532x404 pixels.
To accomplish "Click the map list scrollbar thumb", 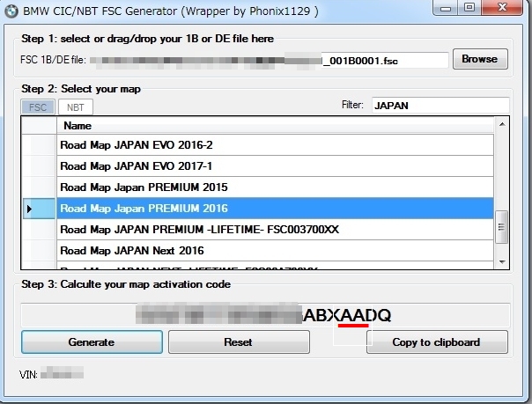I will click(x=501, y=227).
